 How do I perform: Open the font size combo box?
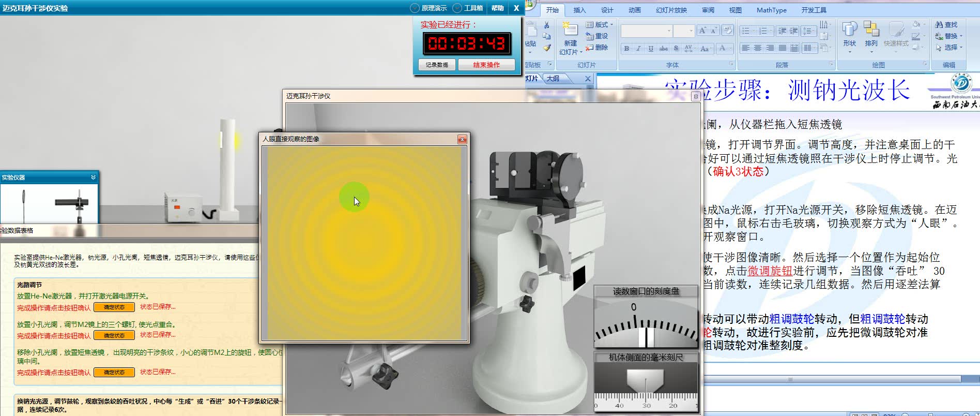click(684, 31)
